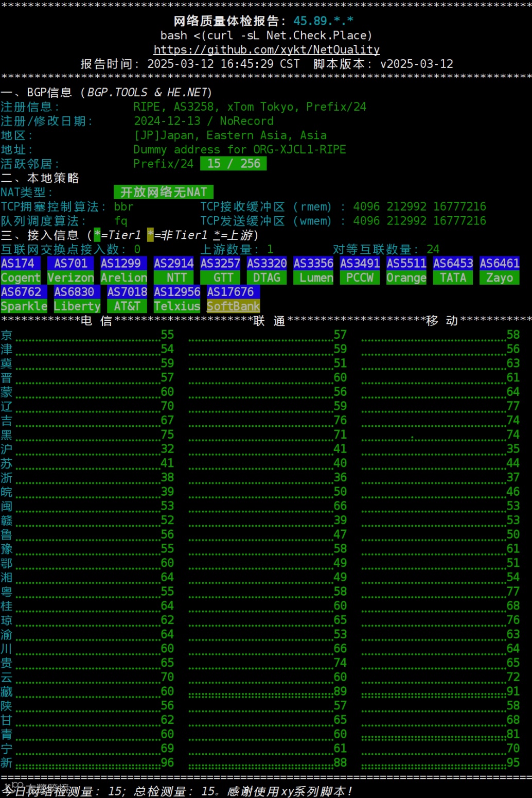Click the bbr congestion control value
This screenshot has height=798, width=532.
123,206
